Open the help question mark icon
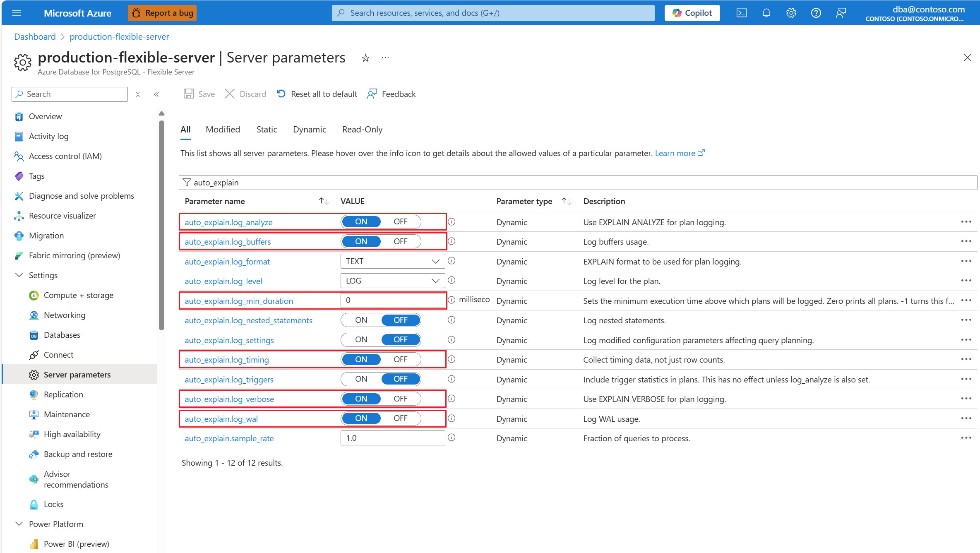The width and height of the screenshot is (980, 553). tap(816, 13)
